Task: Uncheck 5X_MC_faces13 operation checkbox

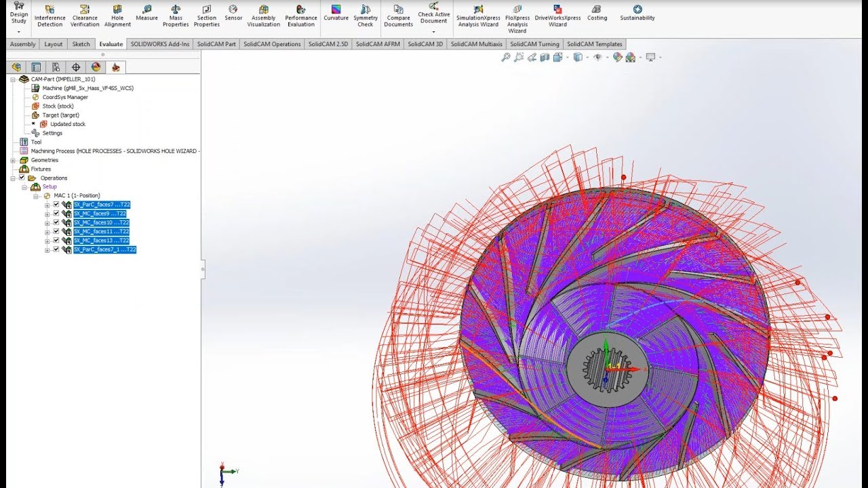Action: click(56, 241)
